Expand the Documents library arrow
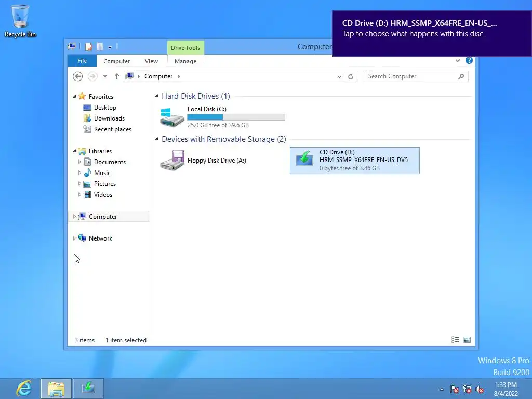 point(79,162)
